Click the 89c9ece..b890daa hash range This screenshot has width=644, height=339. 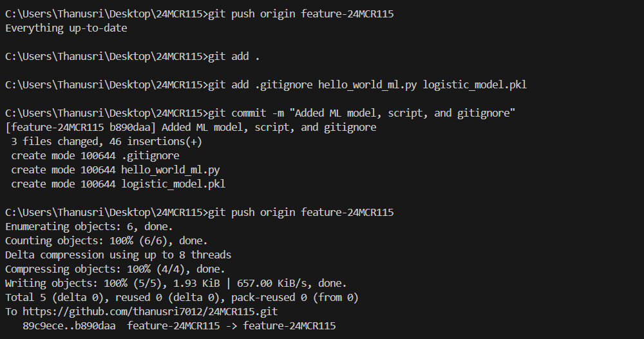point(69,326)
